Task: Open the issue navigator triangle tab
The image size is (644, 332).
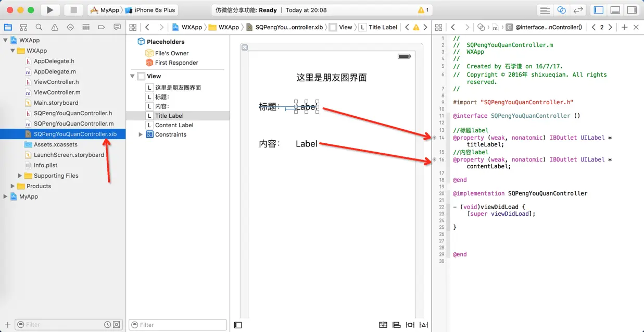Action: [55, 28]
